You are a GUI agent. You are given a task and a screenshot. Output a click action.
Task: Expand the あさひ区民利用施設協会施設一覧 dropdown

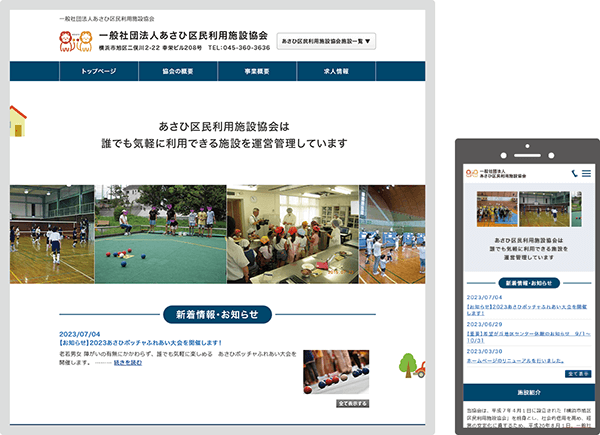click(326, 42)
